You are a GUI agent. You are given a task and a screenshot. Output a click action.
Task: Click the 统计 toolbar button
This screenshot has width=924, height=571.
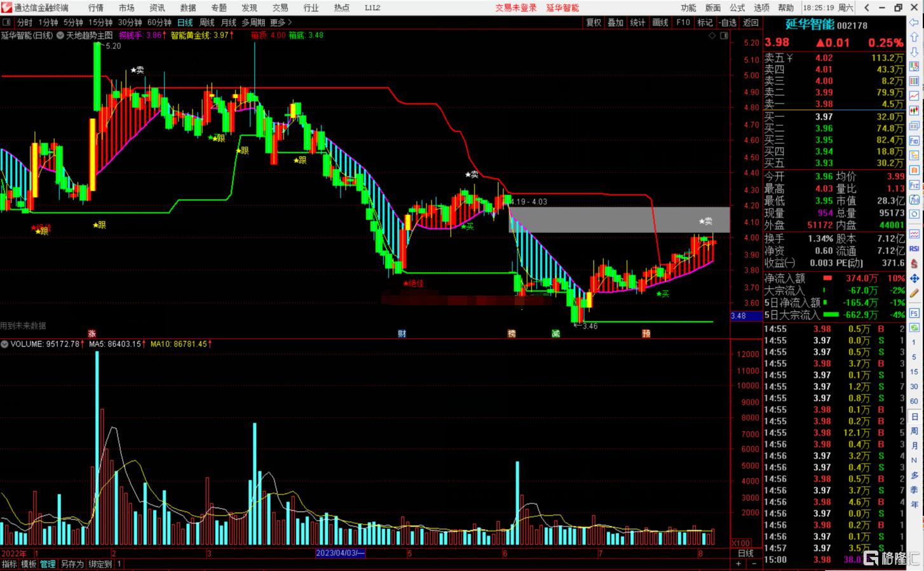(637, 22)
